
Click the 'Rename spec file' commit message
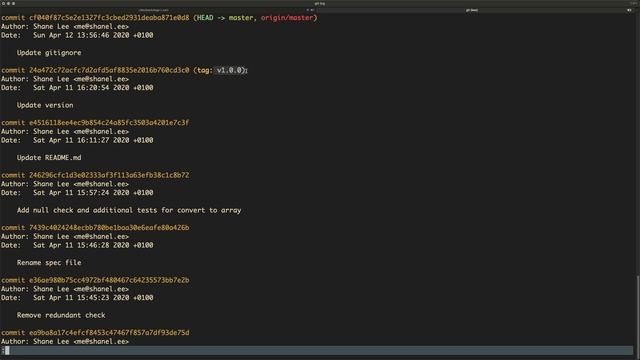[x=49, y=263]
